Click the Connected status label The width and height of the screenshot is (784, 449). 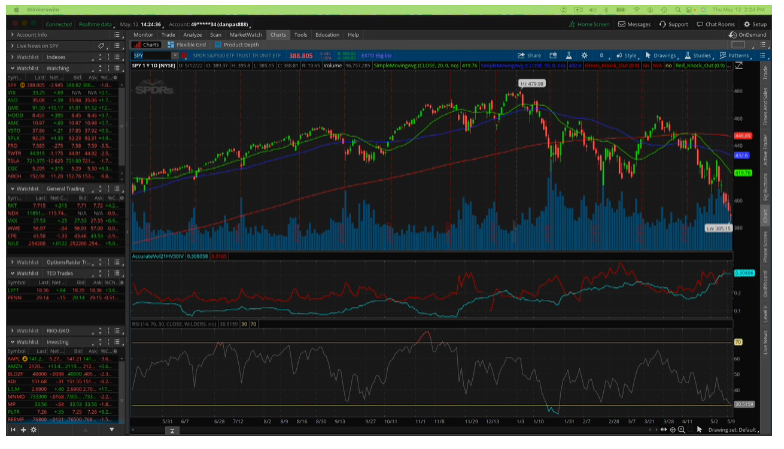58,24
